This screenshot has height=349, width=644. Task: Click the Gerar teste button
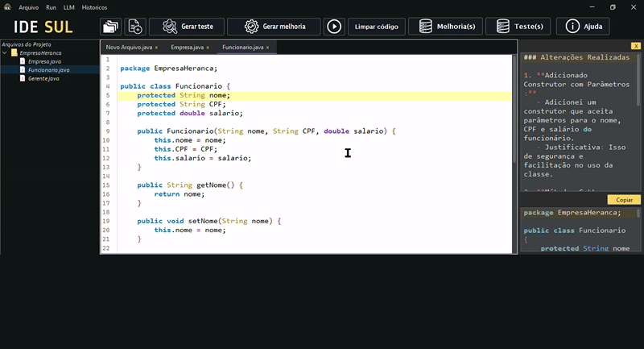pos(187,27)
